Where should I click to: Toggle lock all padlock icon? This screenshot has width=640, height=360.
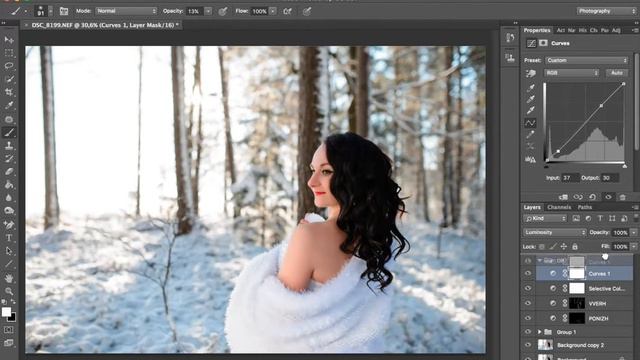pos(575,247)
